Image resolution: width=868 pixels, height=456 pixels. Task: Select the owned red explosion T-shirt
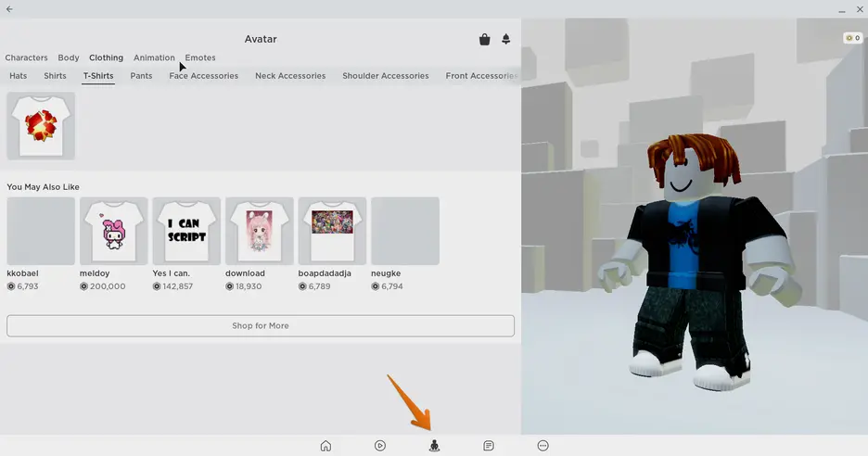click(41, 126)
